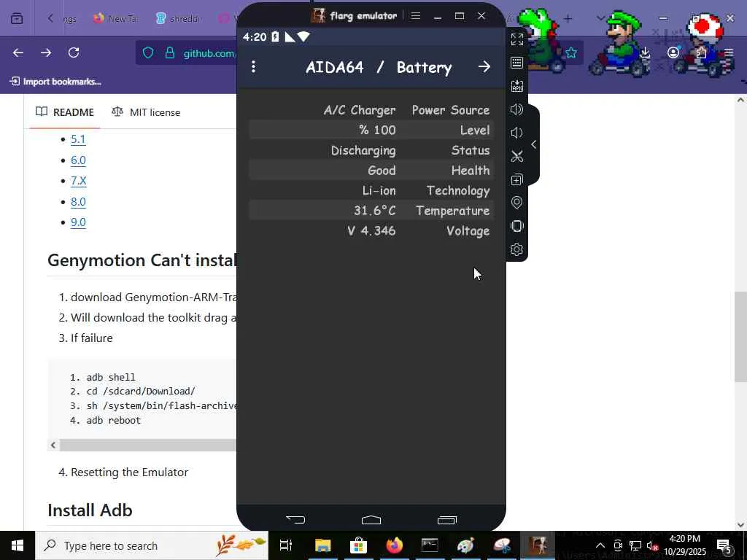Open emulator settings gear icon
This screenshot has height=560, width=747.
click(x=517, y=249)
